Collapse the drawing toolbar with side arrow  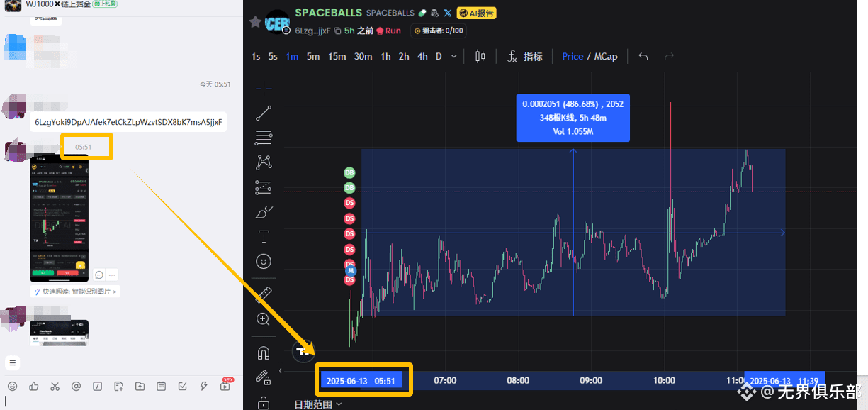click(x=281, y=370)
